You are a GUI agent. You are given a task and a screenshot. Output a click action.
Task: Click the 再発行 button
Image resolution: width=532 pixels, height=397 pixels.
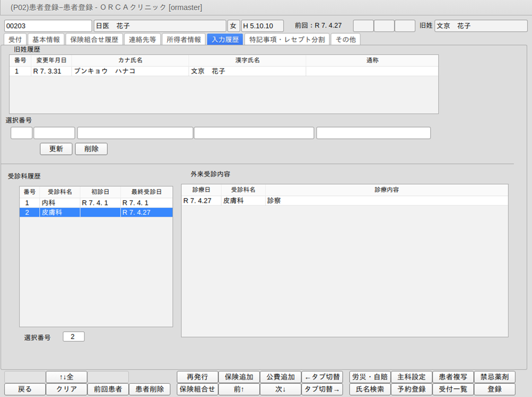tap(197, 377)
